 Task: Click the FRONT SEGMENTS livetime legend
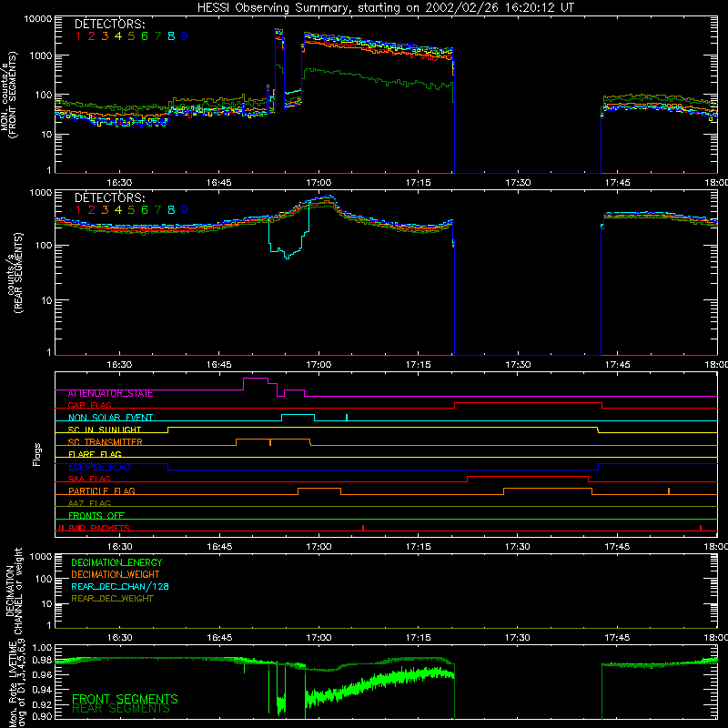(125, 699)
